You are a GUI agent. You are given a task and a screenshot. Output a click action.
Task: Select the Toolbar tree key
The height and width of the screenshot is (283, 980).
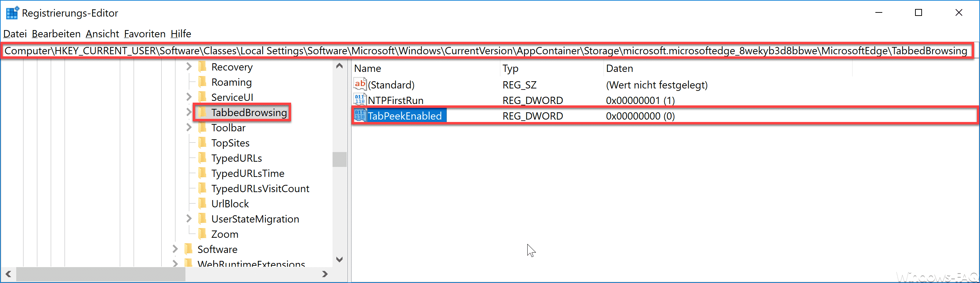[228, 128]
